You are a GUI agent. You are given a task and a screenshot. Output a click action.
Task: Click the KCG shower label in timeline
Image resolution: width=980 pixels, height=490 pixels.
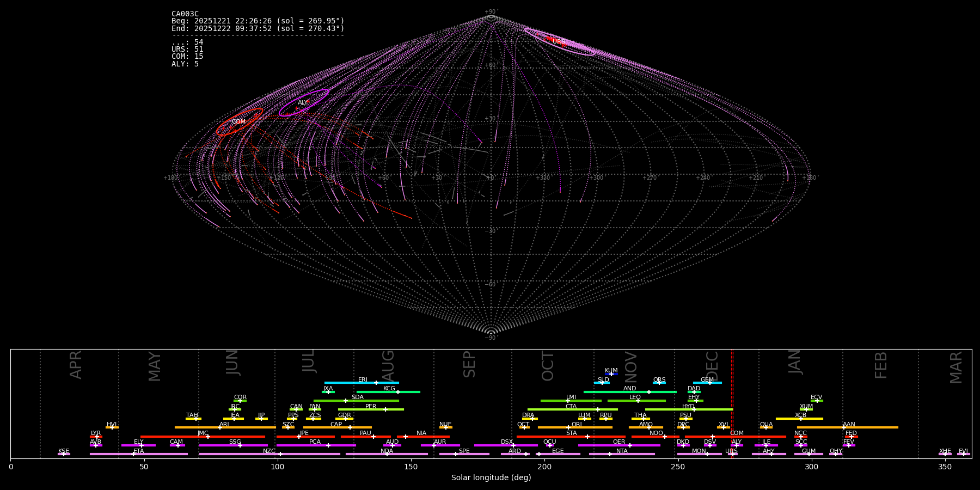pyautogui.click(x=389, y=389)
